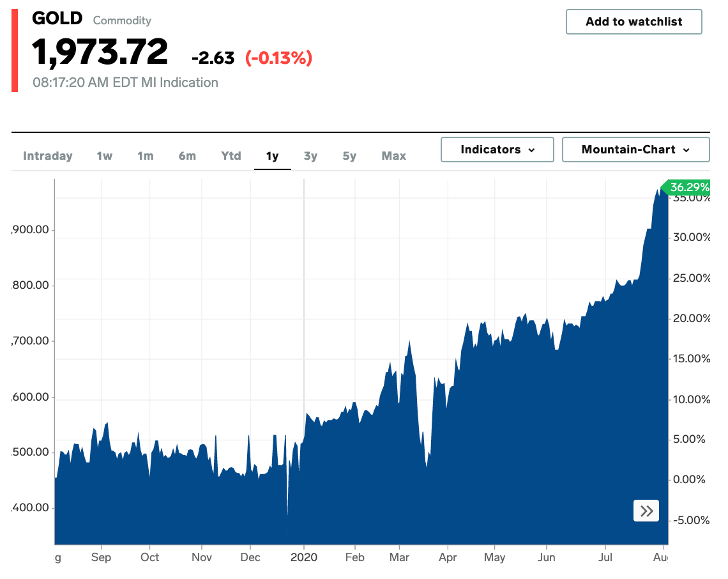Viewport: 728px width, 579px height.
Task: Select the 6m time range
Action: 187,156
